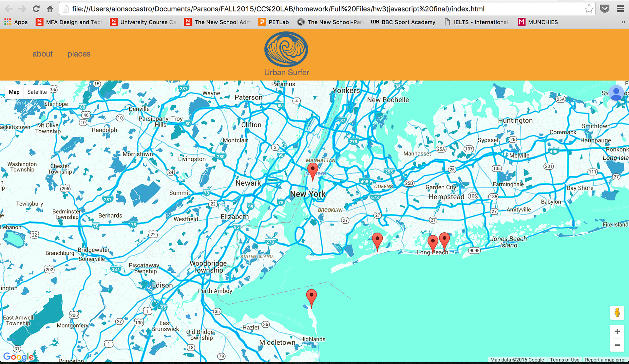Click the rightmost red marker above Long Beach
Image resolution: width=629 pixels, height=364 pixels.
(x=444, y=241)
